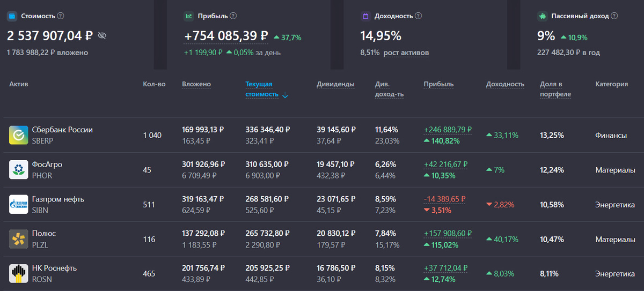This screenshot has height=291, width=644.
Task: Toggle hide portfolio value eye icon
Action: (x=103, y=36)
